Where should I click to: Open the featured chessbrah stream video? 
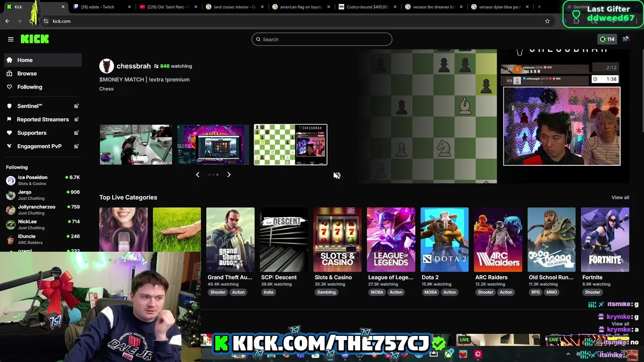pyautogui.click(x=493, y=116)
